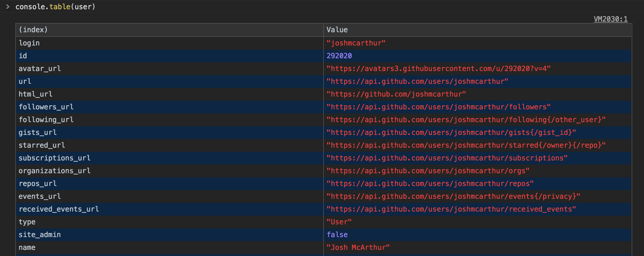
Task: Click the console prompt chevron icon
Action: tap(8, 7)
